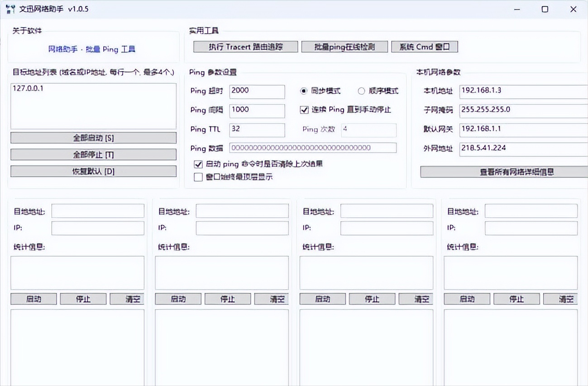Click the output log area of third ping panel

pyautogui.click(x=366, y=348)
